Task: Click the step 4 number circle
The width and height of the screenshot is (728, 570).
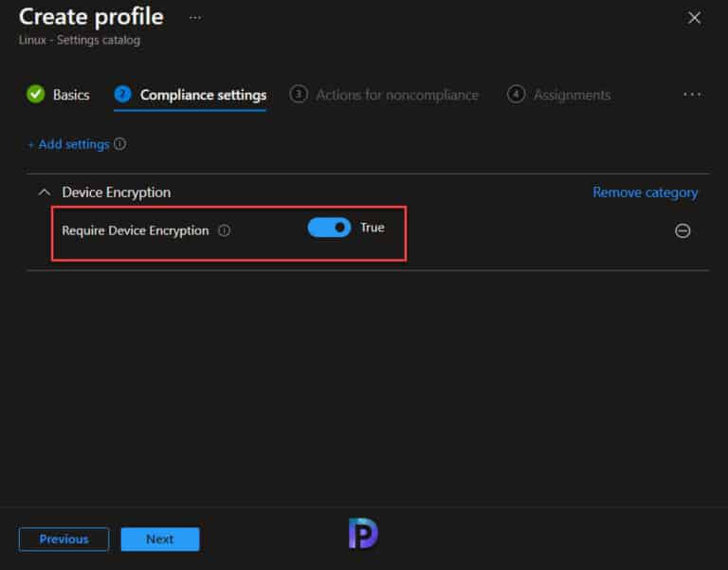Action: pyautogui.click(x=516, y=94)
